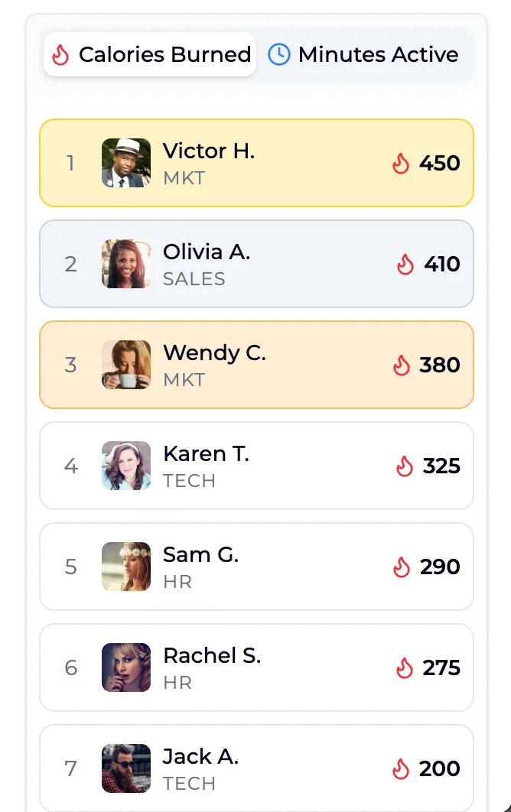This screenshot has height=812, width=511.
Task: Select Rachel S.'s avatar image
Action: (126, 667)
